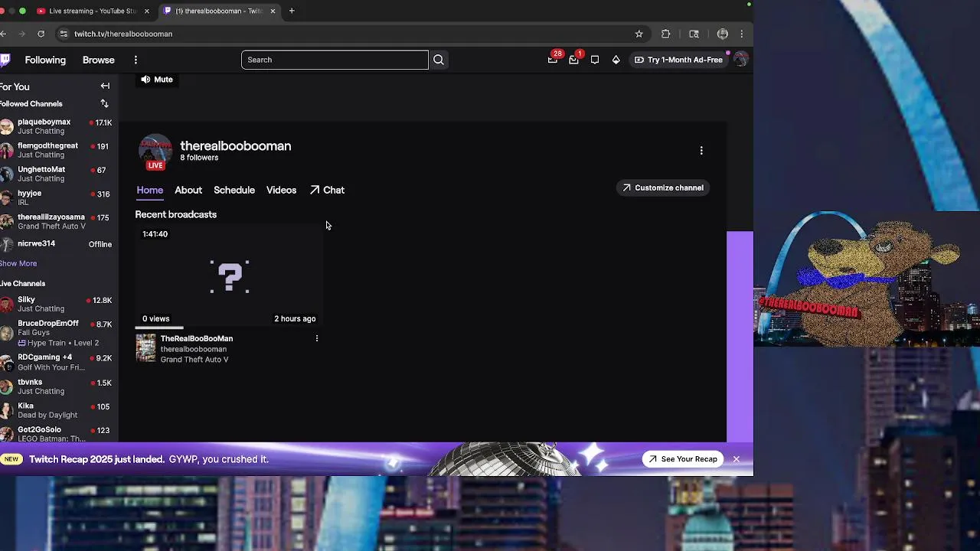Switch to the Schedule tab

click(x=234, y=190)
